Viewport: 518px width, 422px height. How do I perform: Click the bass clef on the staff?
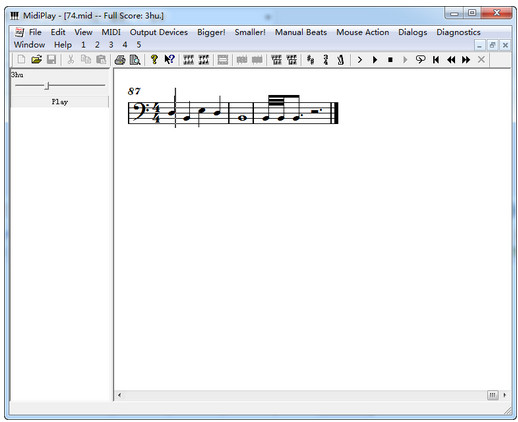[x=140, y=112]
